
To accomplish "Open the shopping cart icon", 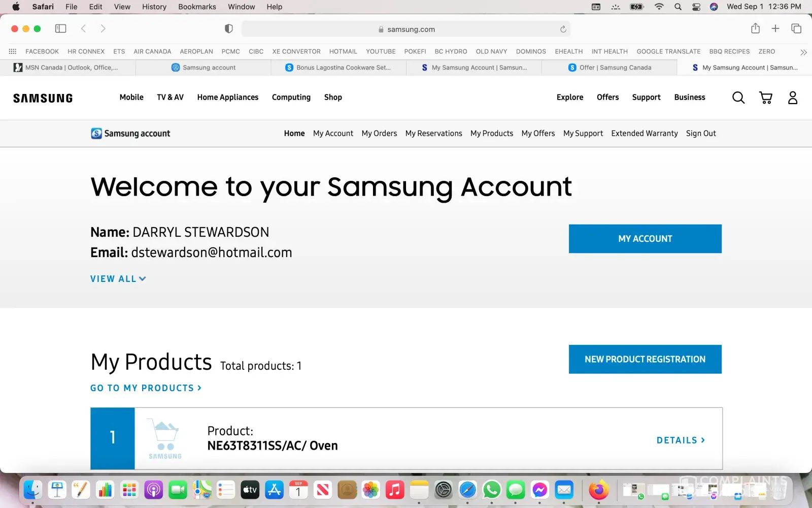I will click(x=765, y=98).
